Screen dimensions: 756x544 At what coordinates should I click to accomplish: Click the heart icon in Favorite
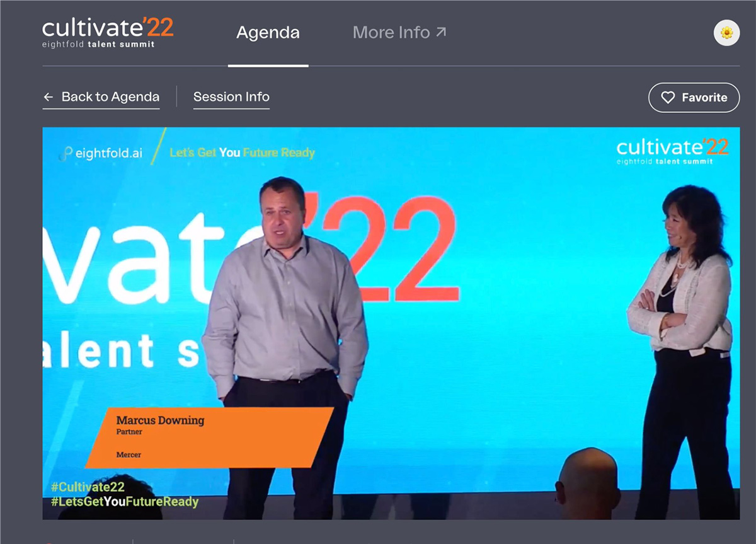(667, 98)
